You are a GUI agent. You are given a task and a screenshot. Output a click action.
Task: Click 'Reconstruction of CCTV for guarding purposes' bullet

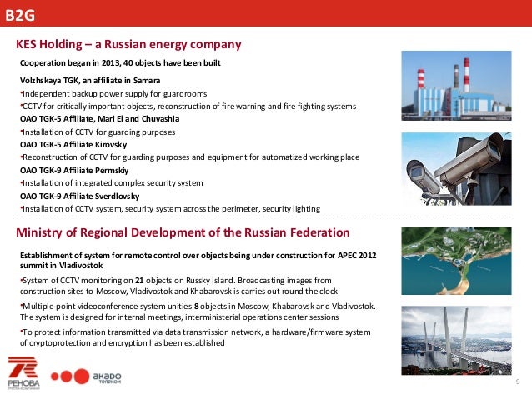click(x=189, y=157)
